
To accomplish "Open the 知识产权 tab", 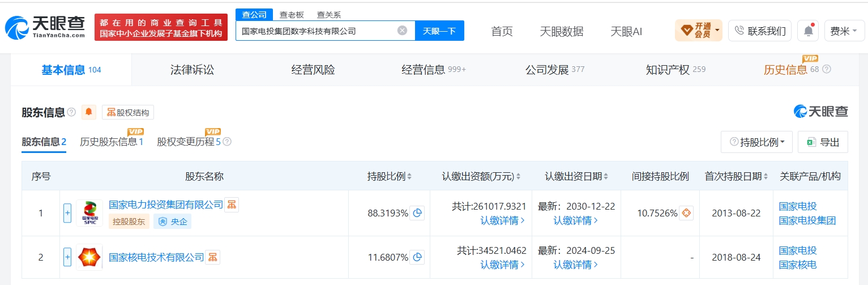I will (x=675, y=70).
